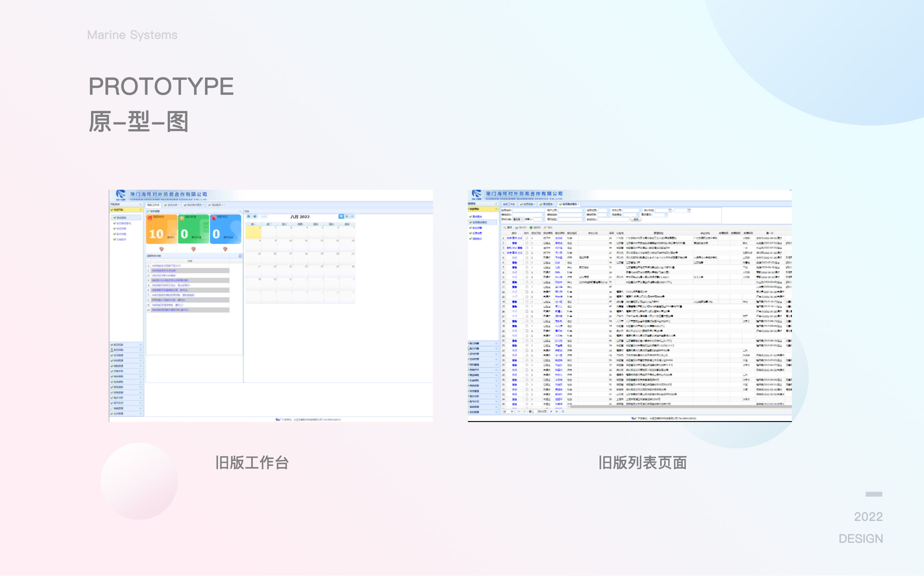Expand the bottom-most sidebar section in list page
The width and height of the screenshot is (924, 576).
(483, 412)
